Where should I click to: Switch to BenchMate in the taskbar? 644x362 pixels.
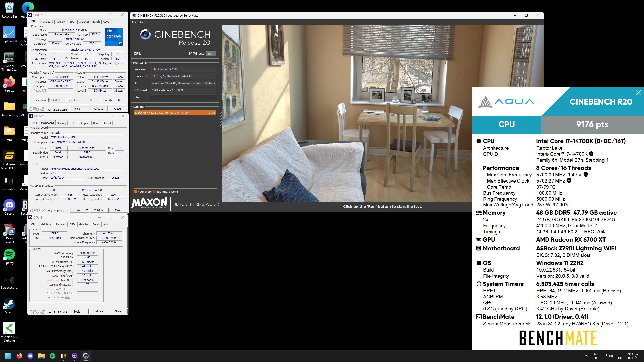click(64, 356)
